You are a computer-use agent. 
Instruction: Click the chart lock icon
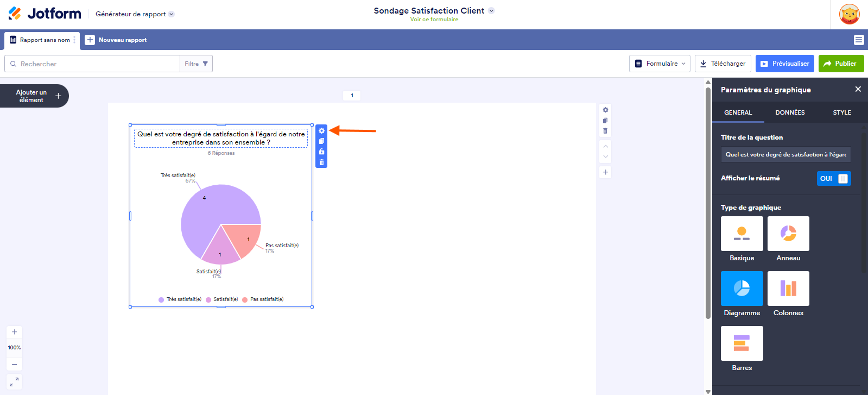(321, 152)
